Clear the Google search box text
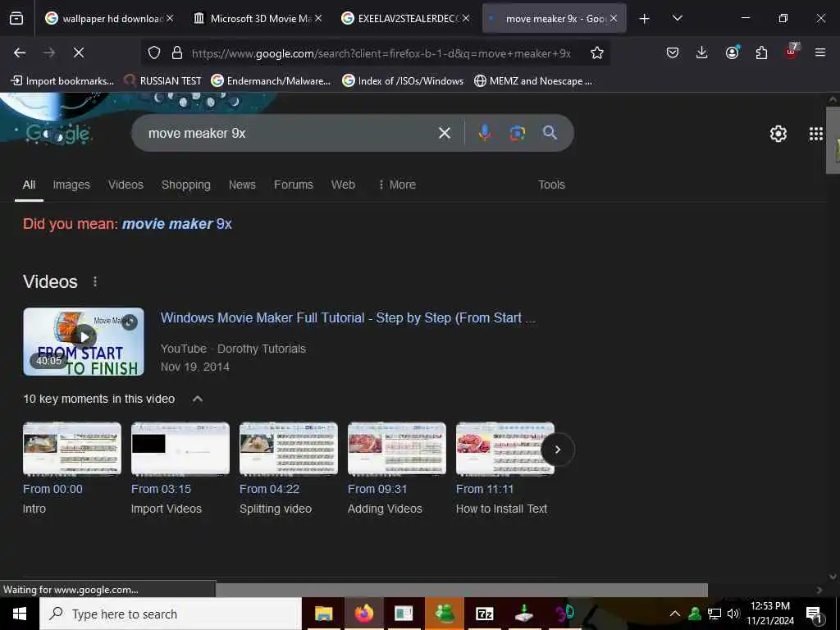 pos(444,133)
